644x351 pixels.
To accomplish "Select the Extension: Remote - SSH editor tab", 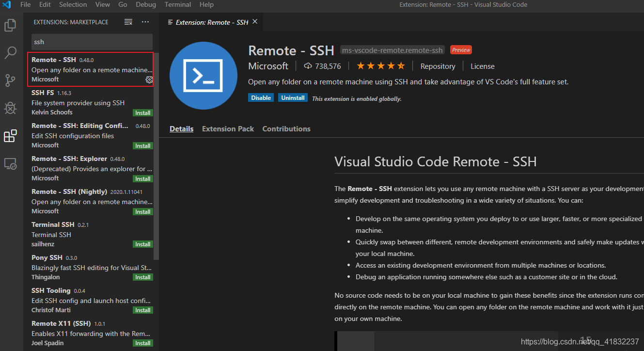I will (x=212, y=22).
